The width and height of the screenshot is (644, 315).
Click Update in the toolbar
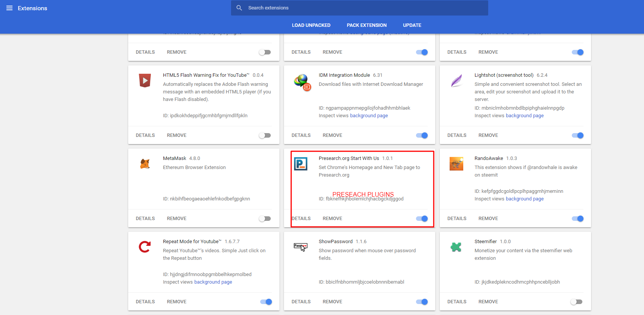click(412, 25)
